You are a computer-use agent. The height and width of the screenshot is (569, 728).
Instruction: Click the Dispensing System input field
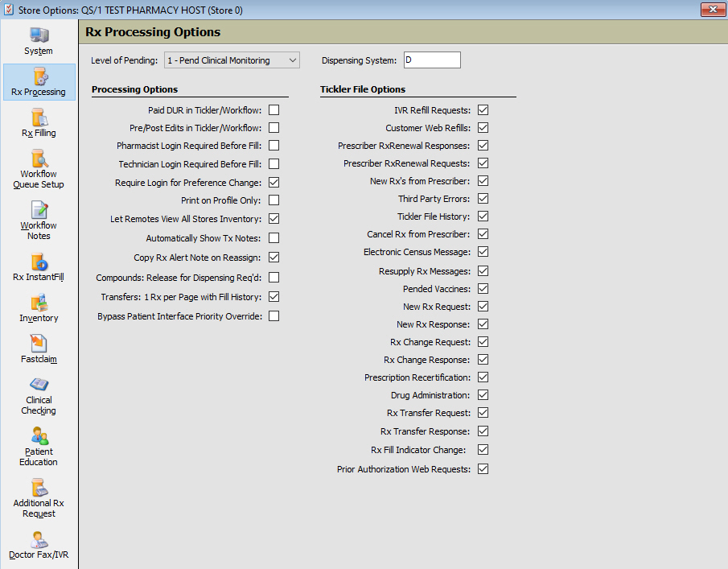[x=432, y=60]
